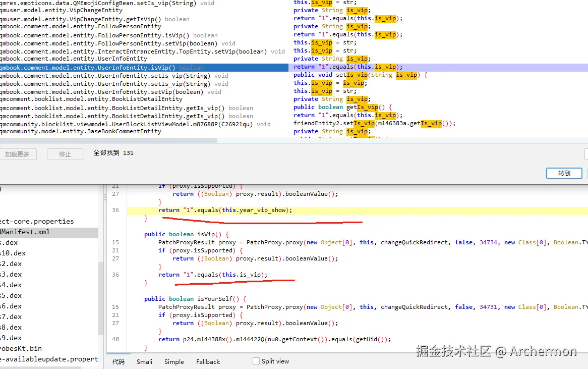The height and width of the screenshot is (369, 588).
Task: Click the file tree vertical scrollbar
Action: pos(100,298)
